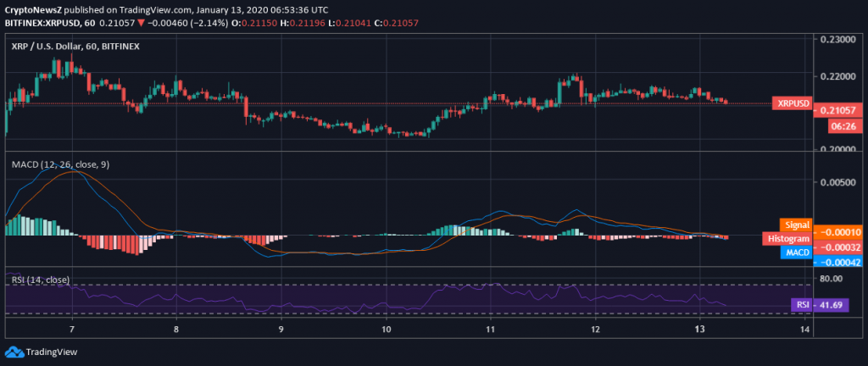Select the BITFINEX:XRPUSD symbol text
This screenshot has height=366, width=868.
(x=41, y=23)
